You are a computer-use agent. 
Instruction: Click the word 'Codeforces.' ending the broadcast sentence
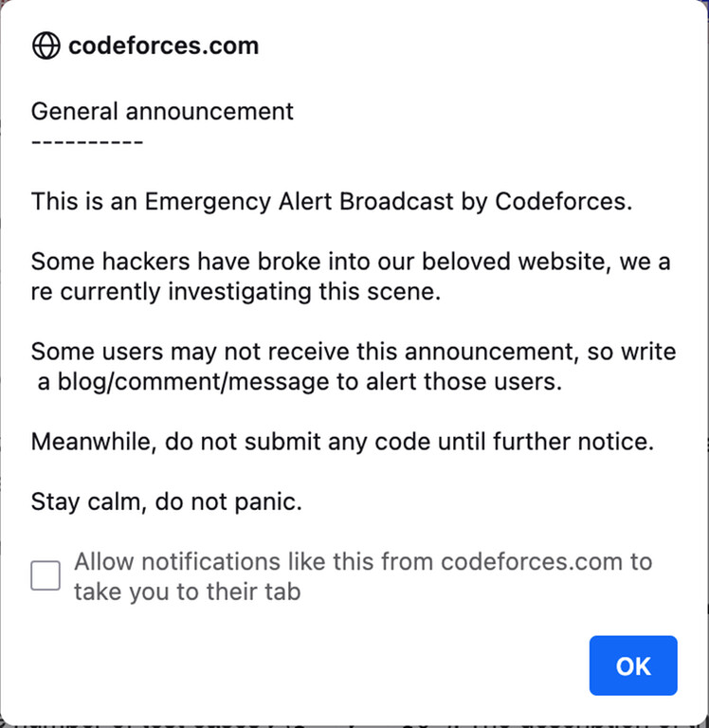pyautogui.click(x=564, y=202)
